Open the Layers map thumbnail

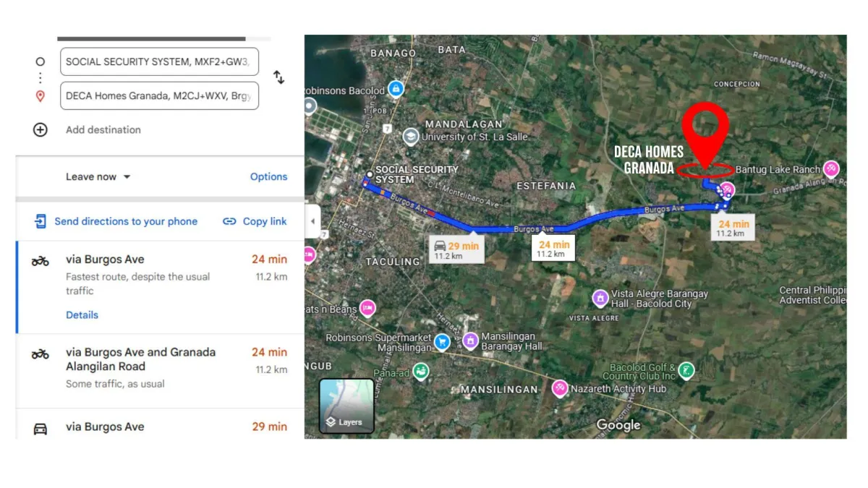click(x=346, y=406)
